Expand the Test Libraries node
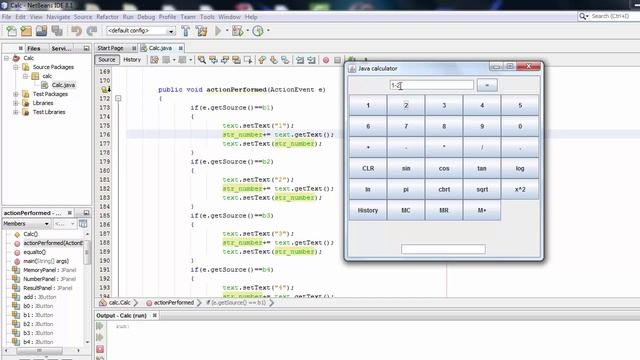The width and height of the screenshot is (640, 360). pos(16,112)
